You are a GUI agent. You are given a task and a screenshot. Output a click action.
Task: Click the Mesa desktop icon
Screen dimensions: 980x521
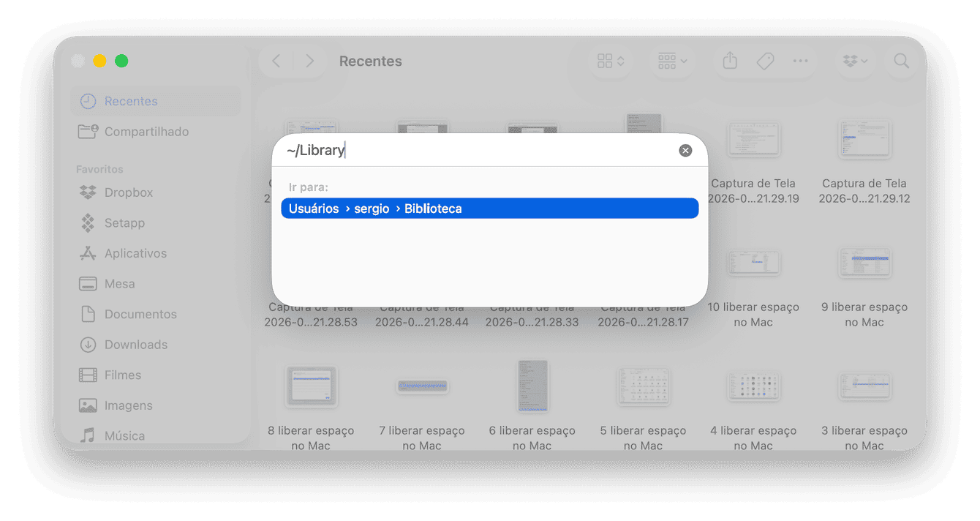pyautogui.click(x=88, y=284)
